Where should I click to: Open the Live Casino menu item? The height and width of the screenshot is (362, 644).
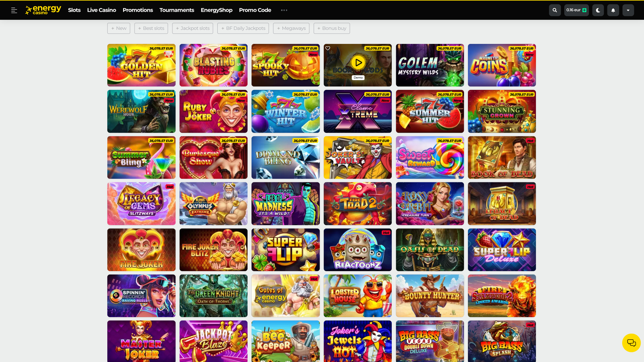tap(101, 10)
